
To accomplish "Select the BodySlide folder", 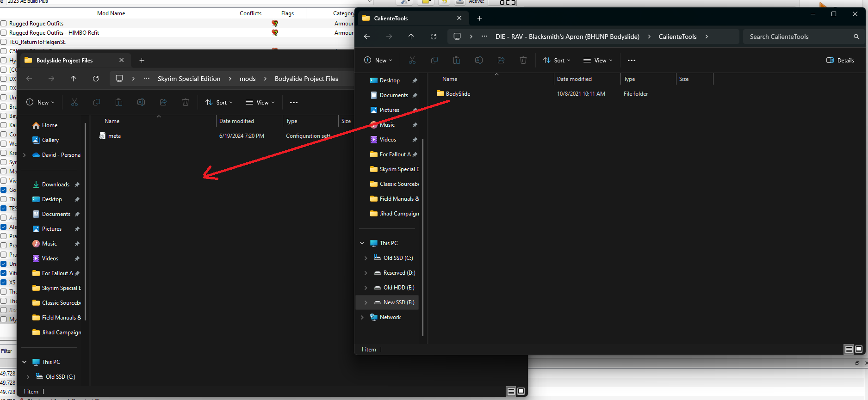I will (x=458, y=94).
